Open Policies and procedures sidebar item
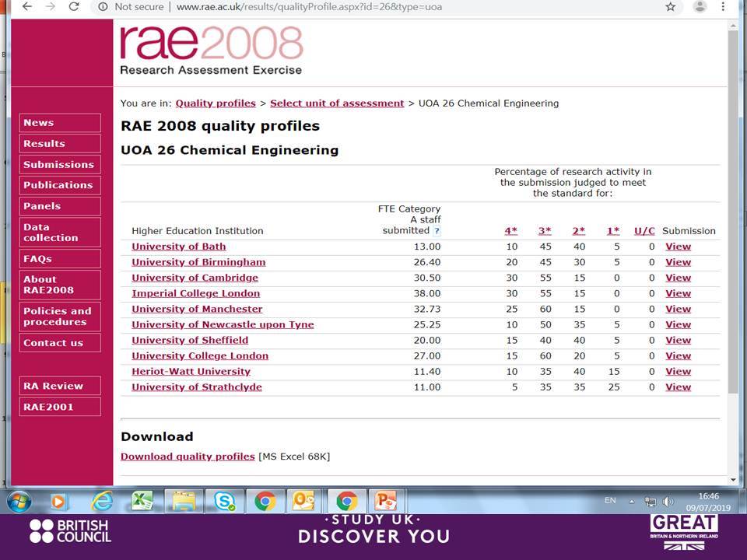747x560 pixels. [x=60, y=317]
